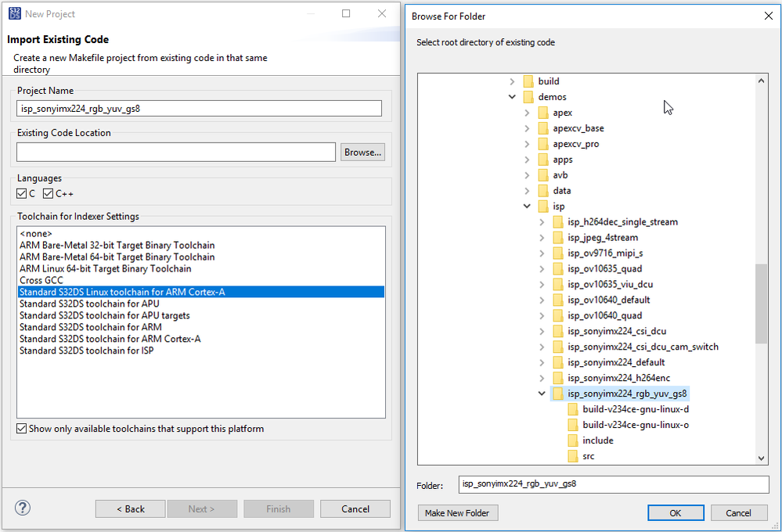The height and width of the screenshot is (532, 782).
Task: Toggle Show only available toolchains checkbox
Action: click(x=21, y=428)
